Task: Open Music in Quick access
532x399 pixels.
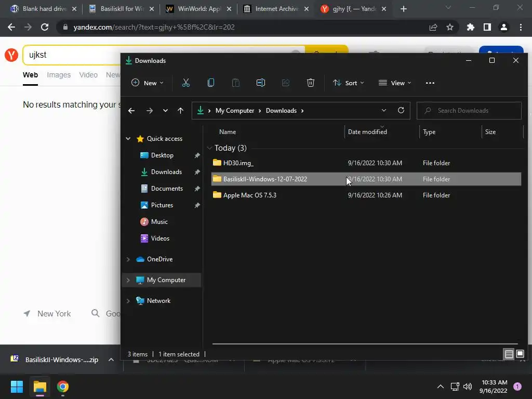Action: (x=159, y=221)
